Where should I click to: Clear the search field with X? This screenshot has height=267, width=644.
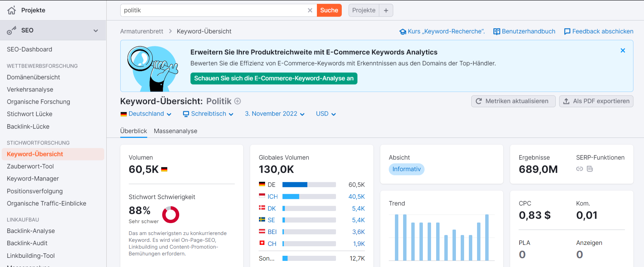click(x=310, y=10)
